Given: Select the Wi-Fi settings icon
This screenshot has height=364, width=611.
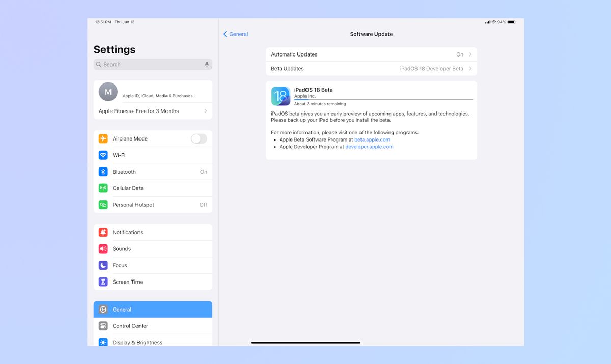Looking at the screenshot, I should (103, 155).
